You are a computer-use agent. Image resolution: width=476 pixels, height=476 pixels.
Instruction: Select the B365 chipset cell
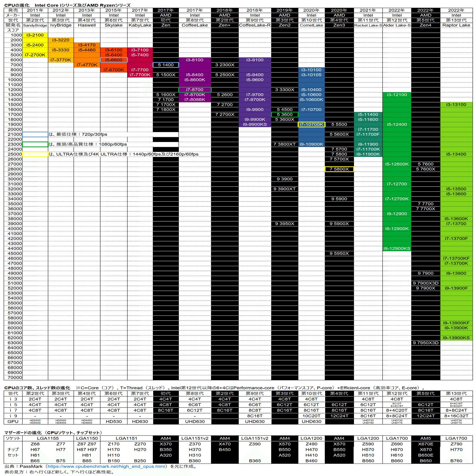click(x=255, y=461)
